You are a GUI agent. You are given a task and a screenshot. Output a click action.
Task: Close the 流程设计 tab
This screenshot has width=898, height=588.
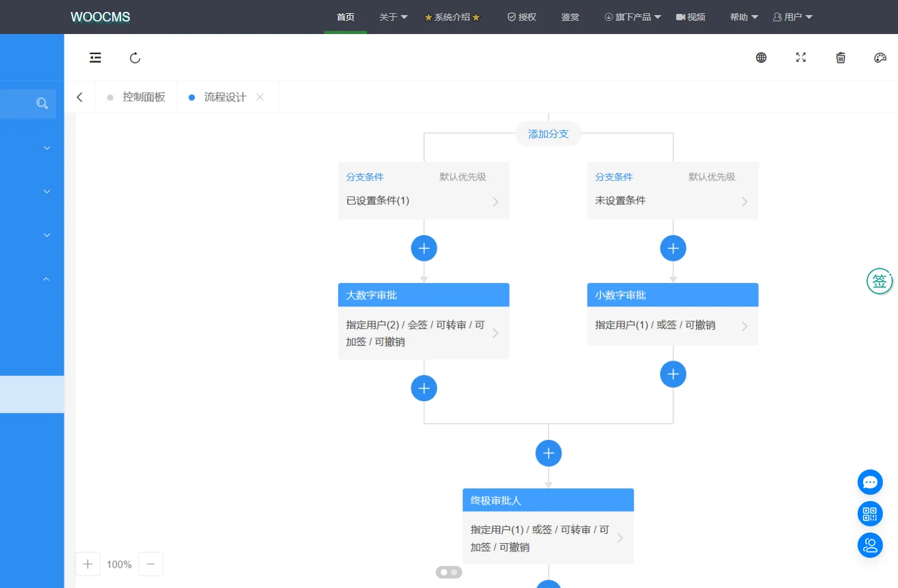pos(260,97)
